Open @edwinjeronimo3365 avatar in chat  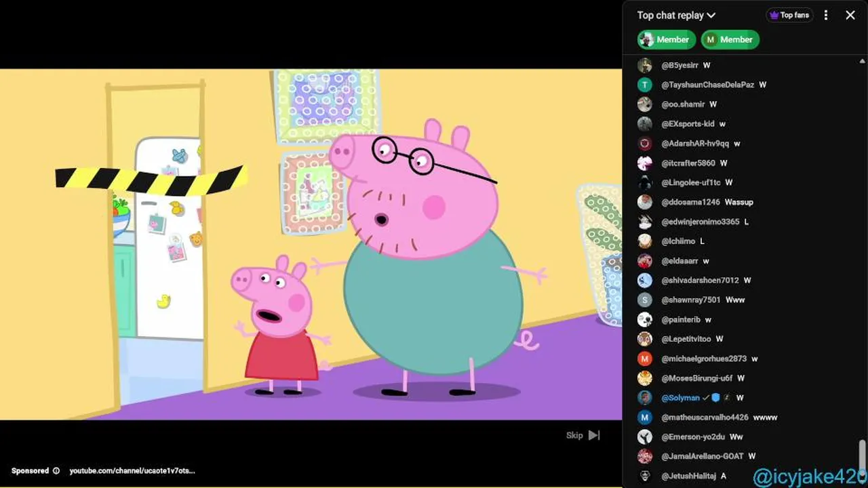pos(645,222)
